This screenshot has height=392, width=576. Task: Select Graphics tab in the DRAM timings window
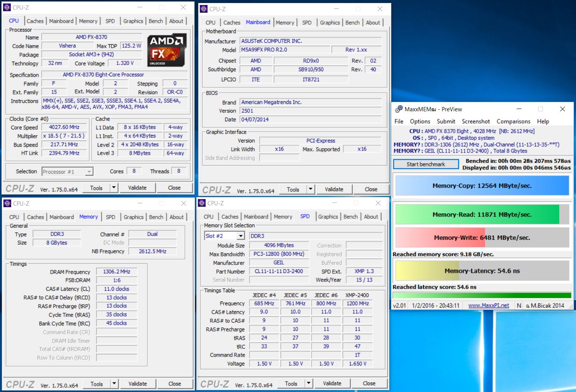tap(133, 217)
